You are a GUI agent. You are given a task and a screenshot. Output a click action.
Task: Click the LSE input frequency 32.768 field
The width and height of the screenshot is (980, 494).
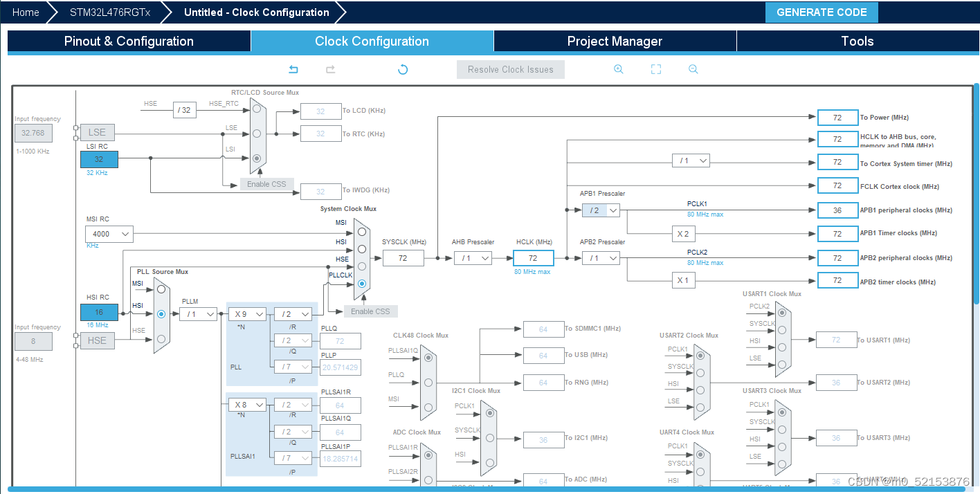[x=33, y=133]
